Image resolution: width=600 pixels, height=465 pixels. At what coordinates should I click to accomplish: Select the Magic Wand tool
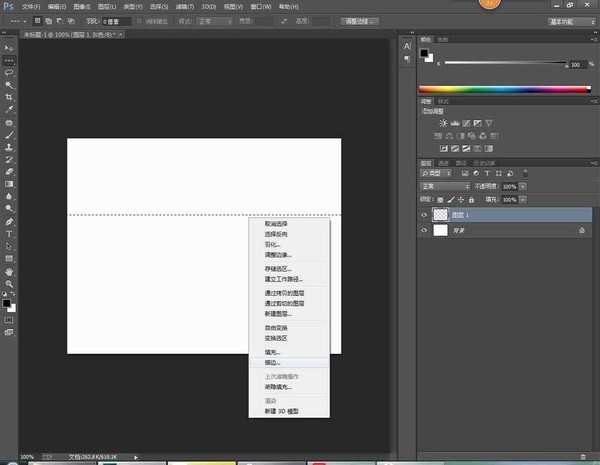click(9, 85)
